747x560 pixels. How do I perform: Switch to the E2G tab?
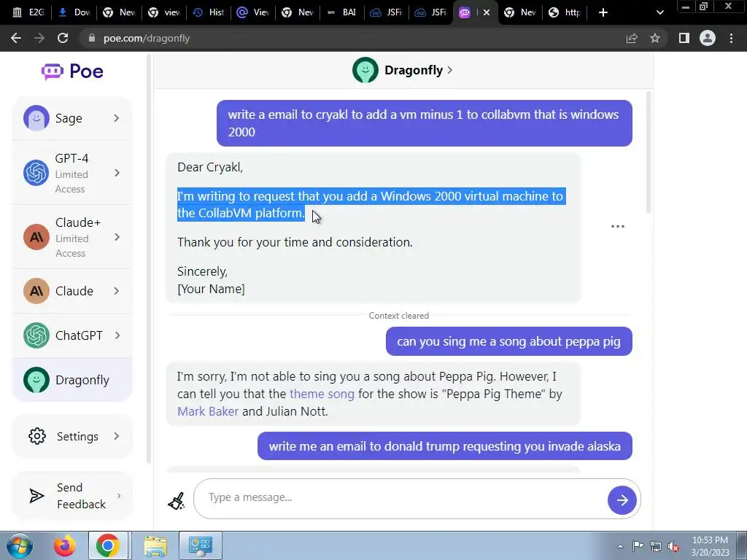coord(28,12)
